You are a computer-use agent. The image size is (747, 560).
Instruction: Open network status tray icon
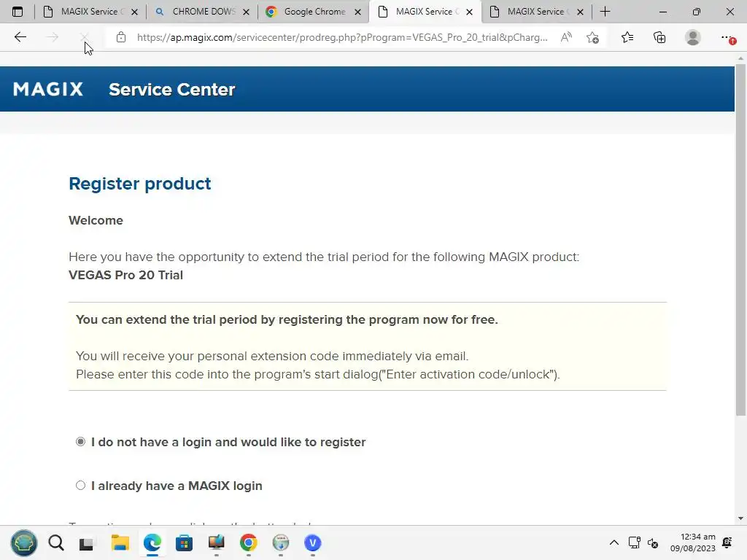(634, 542)
